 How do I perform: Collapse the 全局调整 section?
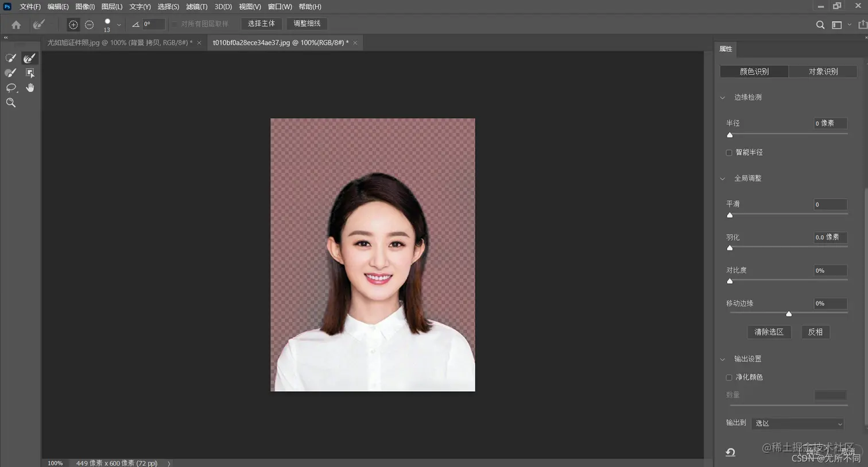(x=722, y=178)
